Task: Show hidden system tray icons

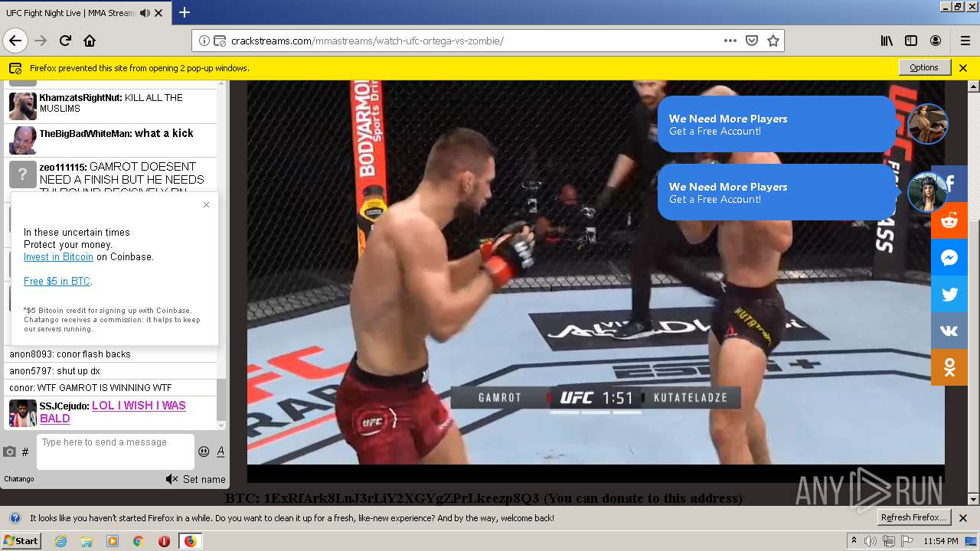Action: tap(854, 541)
